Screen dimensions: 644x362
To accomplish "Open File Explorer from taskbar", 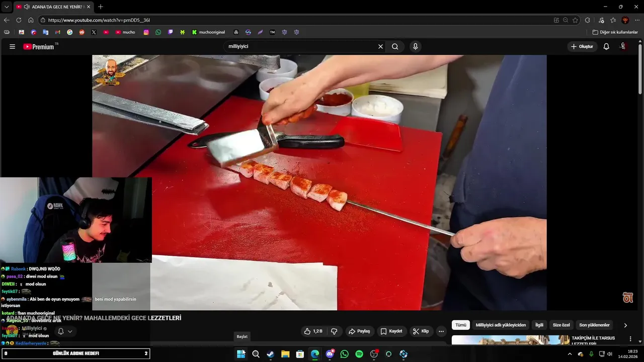I will pos(285,354).
